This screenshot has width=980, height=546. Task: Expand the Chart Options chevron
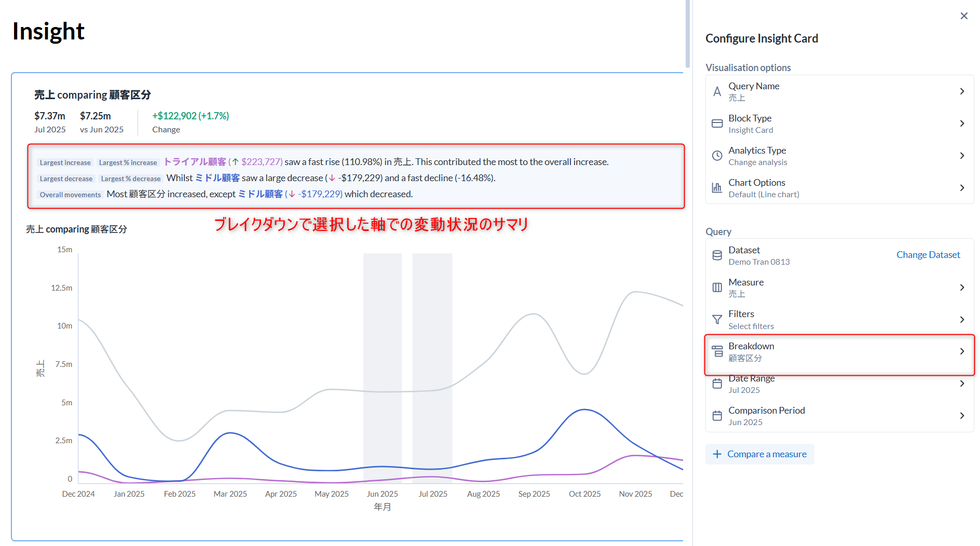coord(962,188)
